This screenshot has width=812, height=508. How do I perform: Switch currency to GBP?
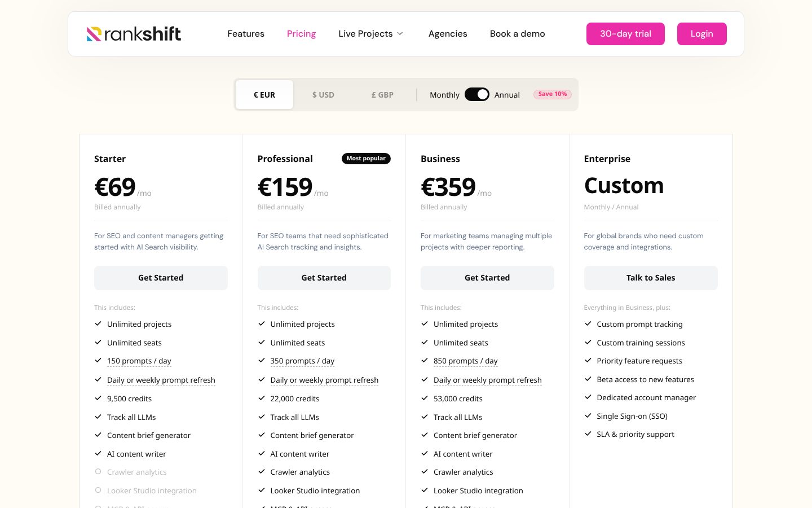(x=382, y=95)
